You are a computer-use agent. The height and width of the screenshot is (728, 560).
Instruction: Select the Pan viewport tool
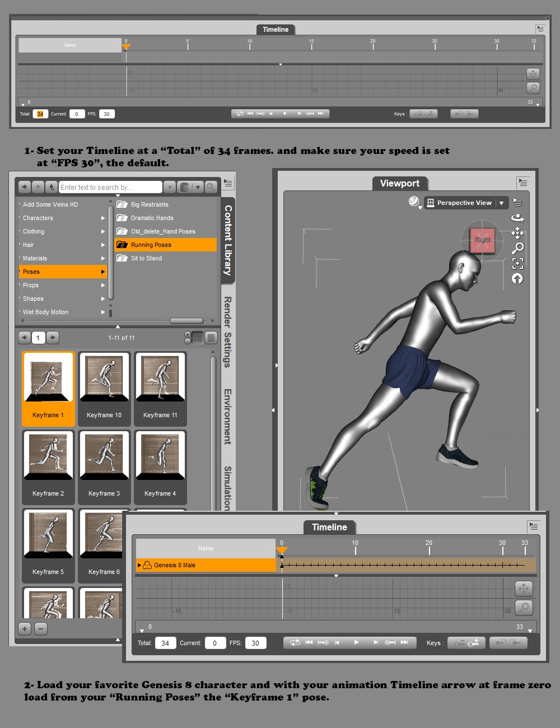coord(518,233)
